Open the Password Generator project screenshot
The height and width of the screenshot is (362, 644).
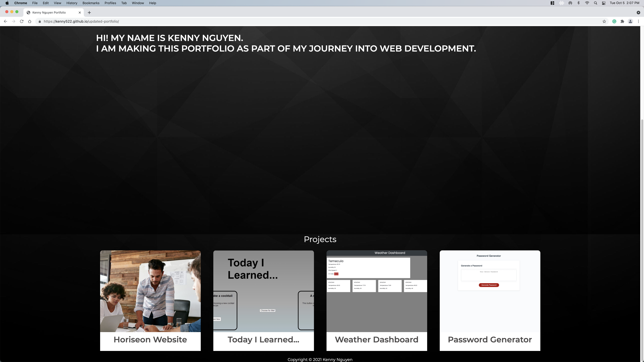pos(490,291)
